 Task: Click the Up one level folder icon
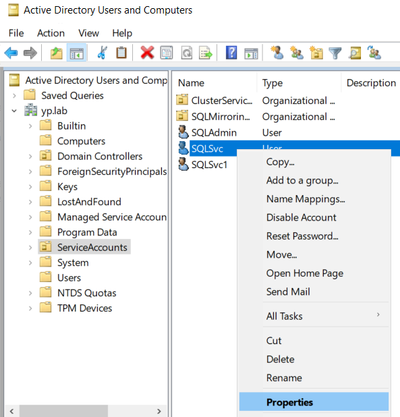[x=56, y=53]
